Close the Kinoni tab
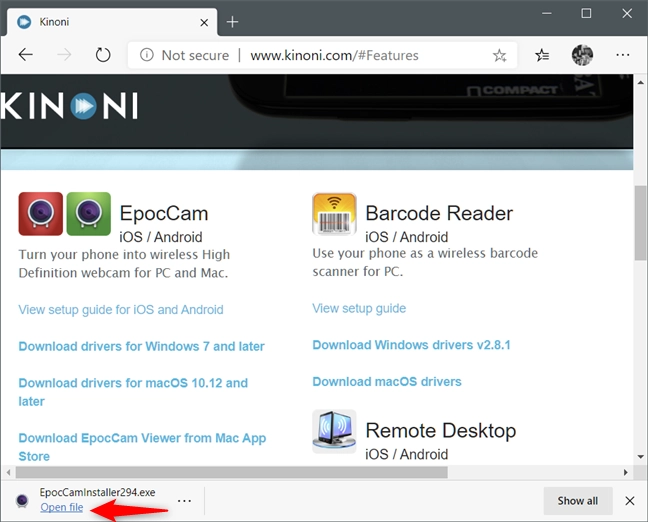This screenshot has width=648, height=522. 204,22
